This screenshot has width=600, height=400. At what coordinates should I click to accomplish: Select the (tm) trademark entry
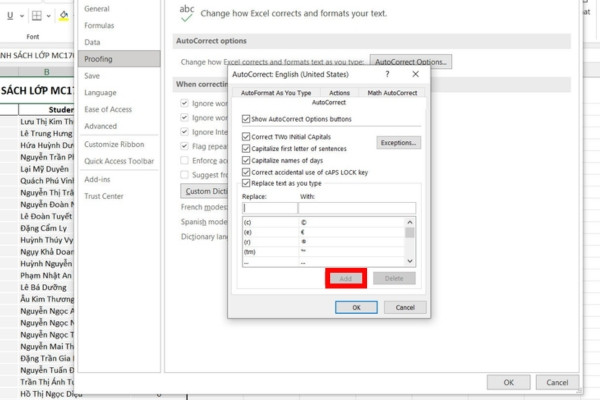click(x=323, y=251)
